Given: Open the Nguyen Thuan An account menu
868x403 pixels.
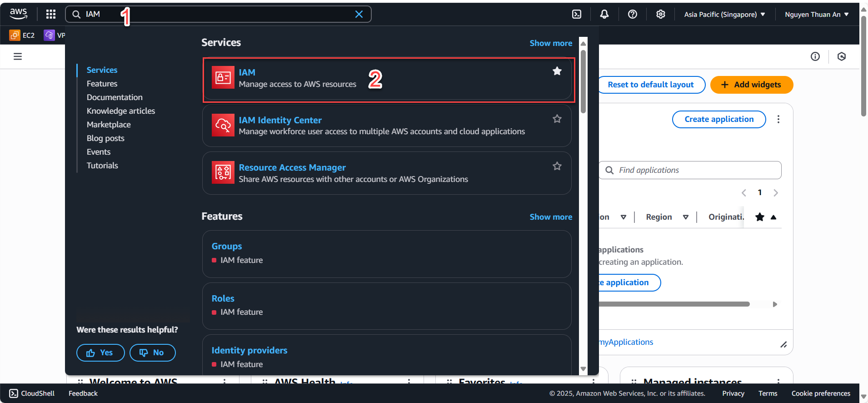Looking at the screenshot, I should 817,14.
